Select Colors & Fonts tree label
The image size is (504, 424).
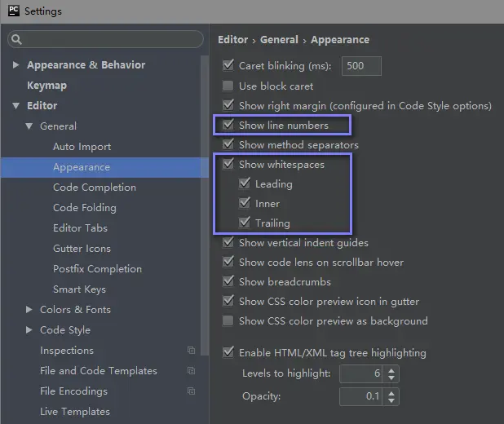coord(75,310)
